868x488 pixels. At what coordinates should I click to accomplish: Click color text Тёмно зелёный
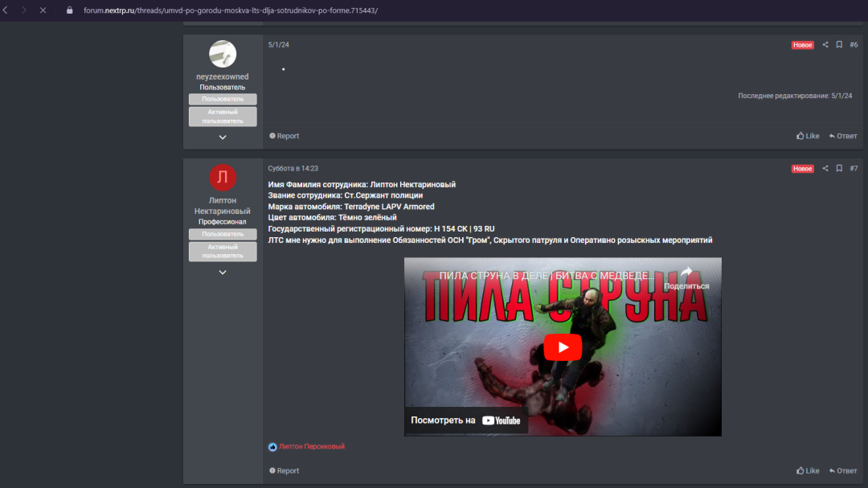[x=366, y=218]
